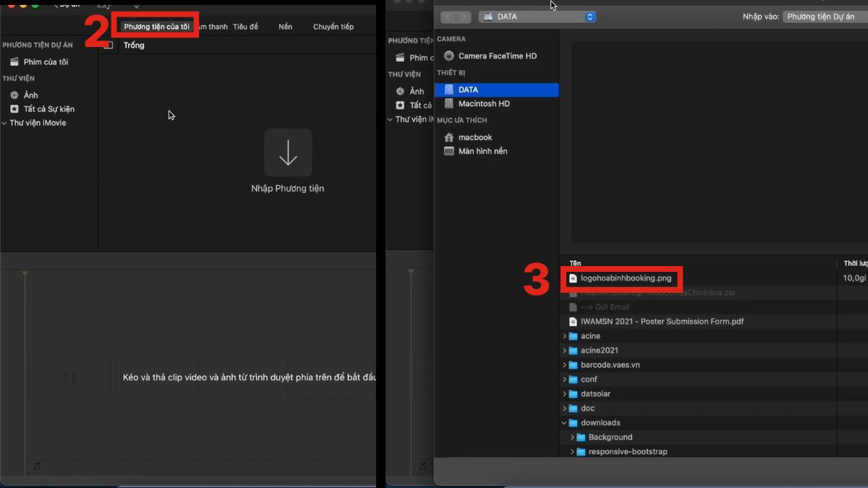Select the barcode.vaes.vn folder icon
Screen dimensions: 868x488
tap(574, 365)
